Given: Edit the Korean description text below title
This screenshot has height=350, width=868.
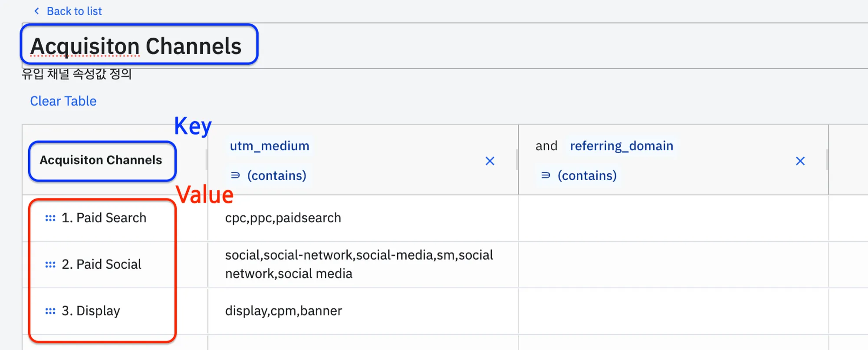Looking at the screenshot, I should click(77, 74).
